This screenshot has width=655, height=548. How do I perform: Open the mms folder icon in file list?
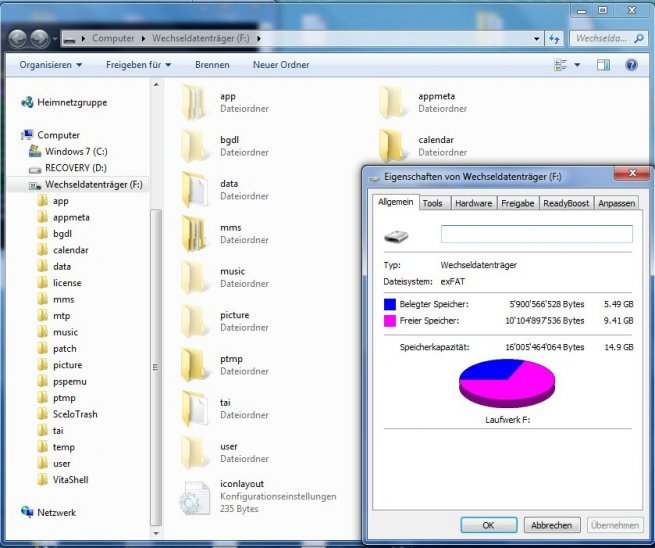pyautogui.click(x=195, y=234)
